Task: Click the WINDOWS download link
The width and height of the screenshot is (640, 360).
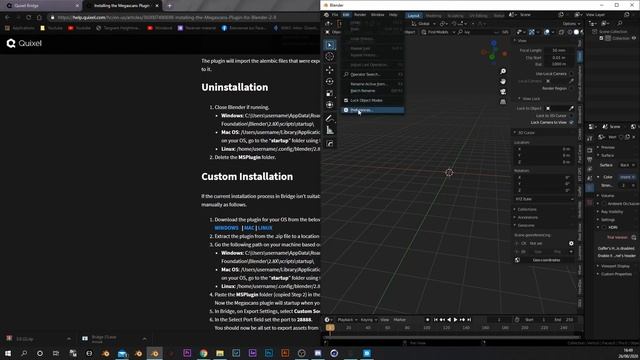Action: point(227,228)
